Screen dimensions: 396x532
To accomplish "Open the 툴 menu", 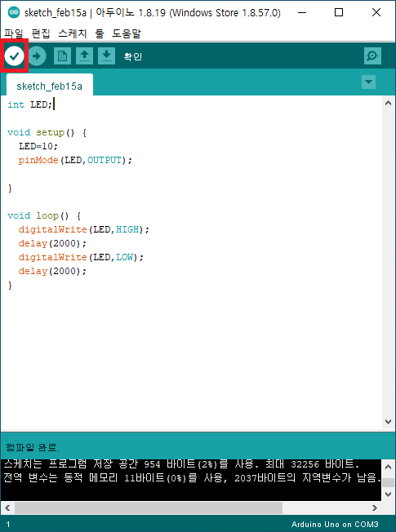I will click(99, 33).
